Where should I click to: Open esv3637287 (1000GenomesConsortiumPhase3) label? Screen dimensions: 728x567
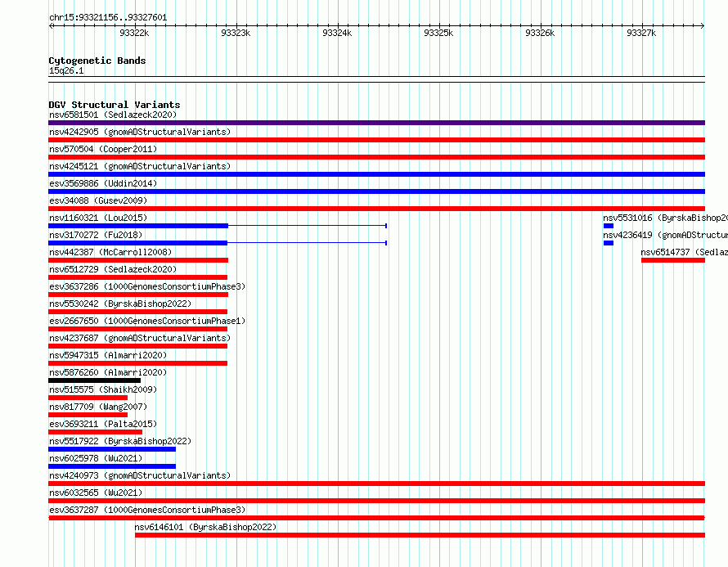(147, 510)
